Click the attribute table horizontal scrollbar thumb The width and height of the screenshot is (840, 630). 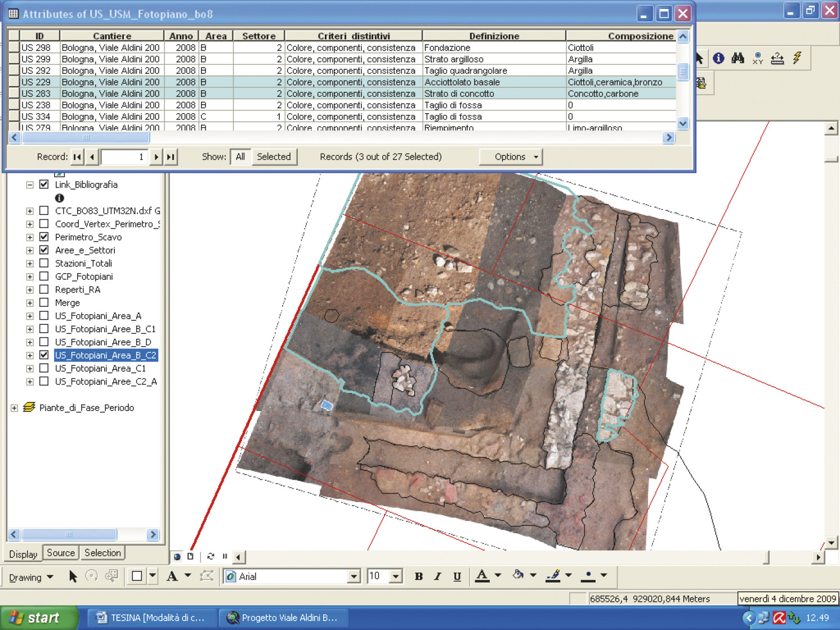[86, 137]
